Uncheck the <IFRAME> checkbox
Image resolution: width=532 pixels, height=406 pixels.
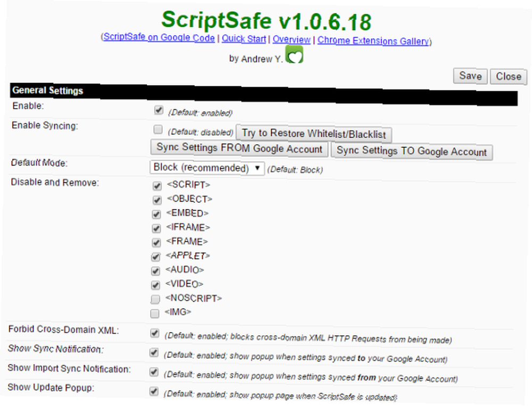156,228
